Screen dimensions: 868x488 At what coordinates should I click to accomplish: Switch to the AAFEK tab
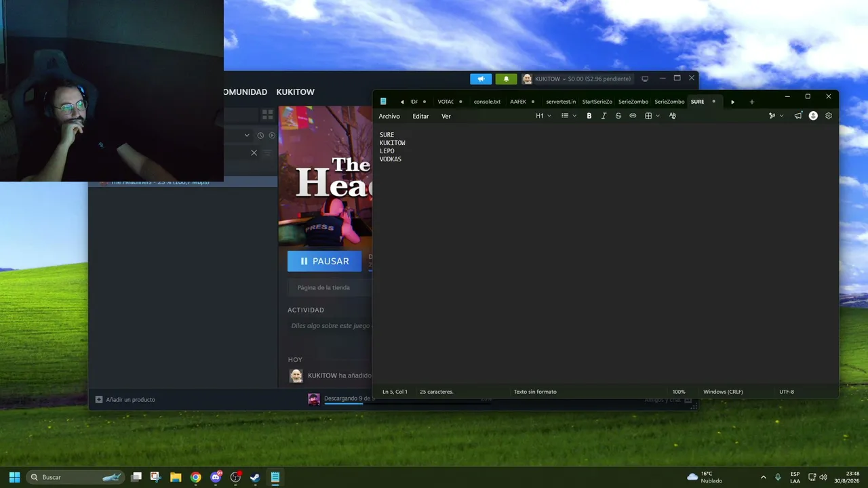pos(518,102)
